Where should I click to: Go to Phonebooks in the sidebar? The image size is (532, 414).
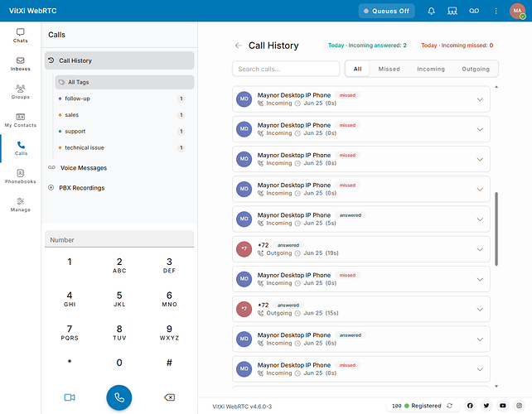[21, 176]
